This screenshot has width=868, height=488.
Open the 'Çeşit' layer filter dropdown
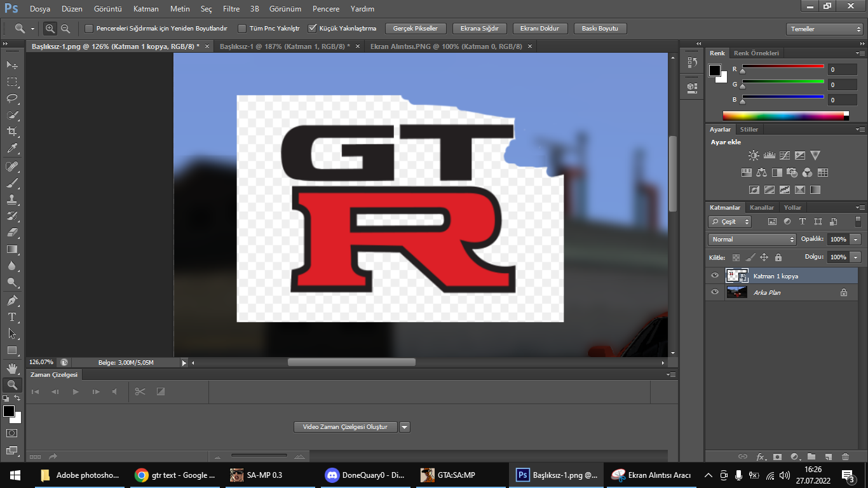click(x=729, y=222)
